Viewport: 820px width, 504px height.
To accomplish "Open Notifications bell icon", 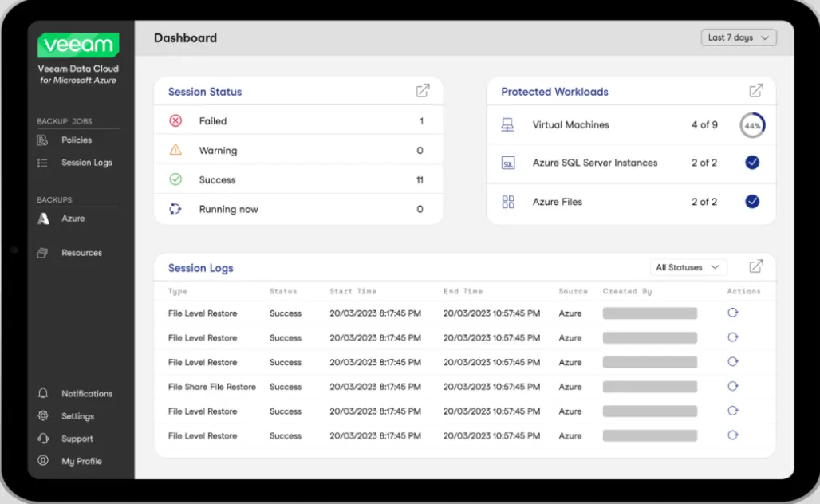I will pyautogui.click(x=43, y=393).
